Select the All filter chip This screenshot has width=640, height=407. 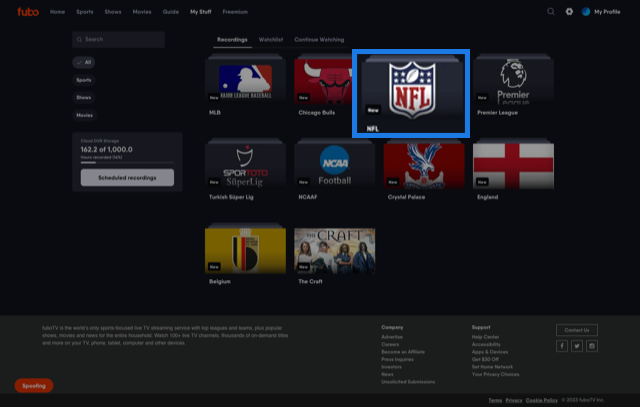point(85,62)
